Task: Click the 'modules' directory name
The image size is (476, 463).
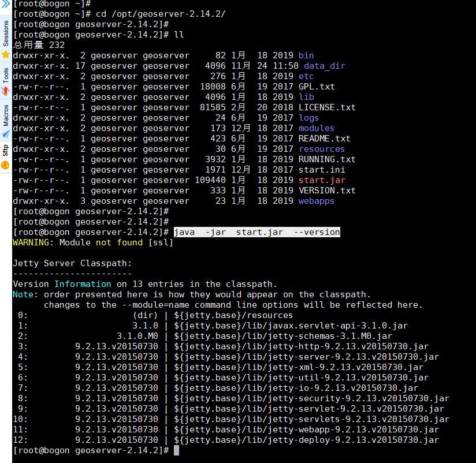Action: point(317,128)
